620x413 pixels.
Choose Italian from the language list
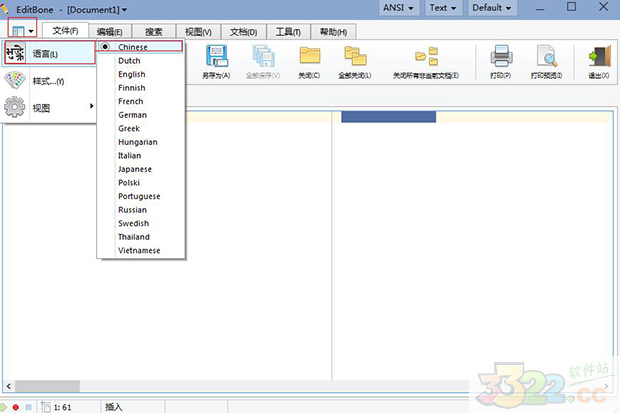coord(141,155)
